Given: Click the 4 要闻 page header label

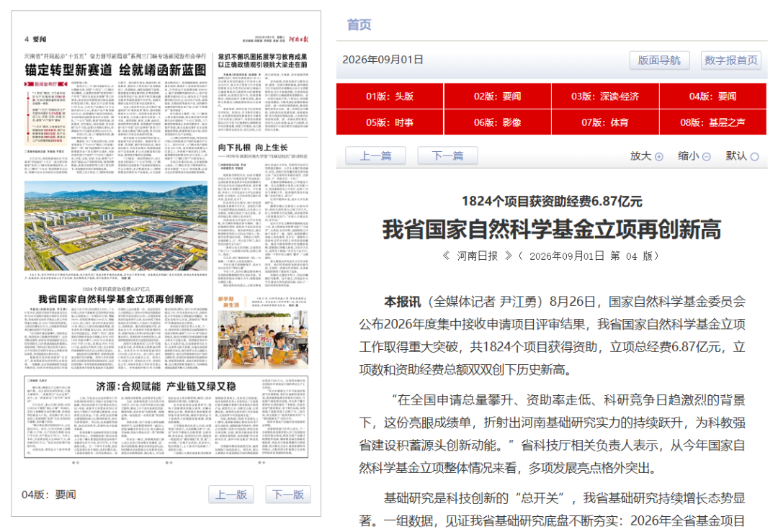Looking at the screenshot, I should click(x=35, y=39).
